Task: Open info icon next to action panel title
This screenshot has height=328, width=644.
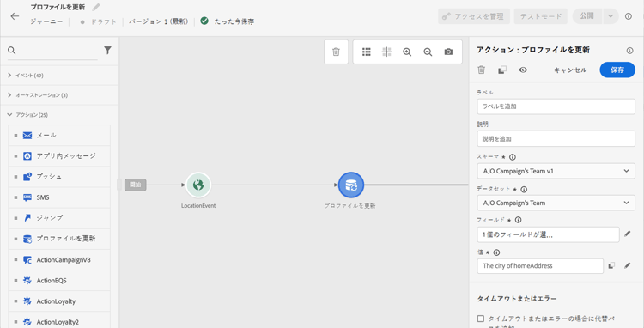Action: [629, 51]
